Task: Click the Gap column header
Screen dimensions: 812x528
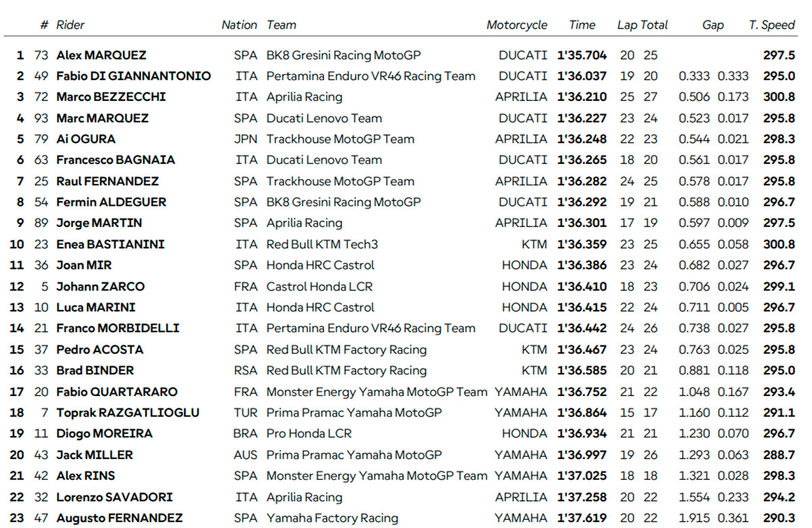Action: click(713, 25)
